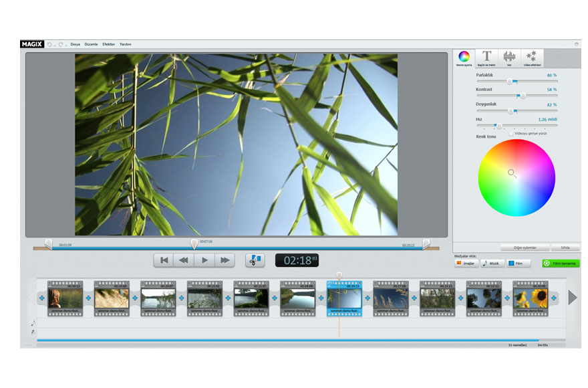Click the music note audio track icon
This screenshot has height=388, width=588.
click(x=33, y=323)
